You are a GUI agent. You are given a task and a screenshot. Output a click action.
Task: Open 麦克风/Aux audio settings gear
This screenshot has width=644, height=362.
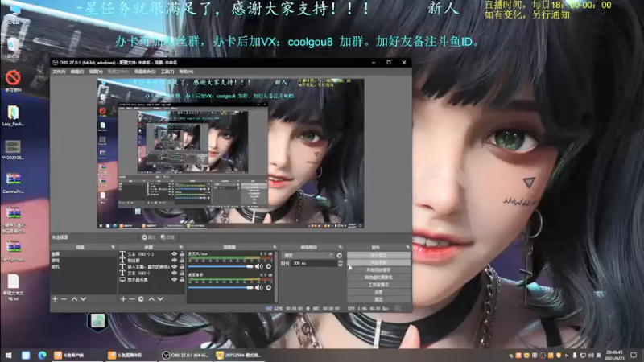(x=269, y=267)
